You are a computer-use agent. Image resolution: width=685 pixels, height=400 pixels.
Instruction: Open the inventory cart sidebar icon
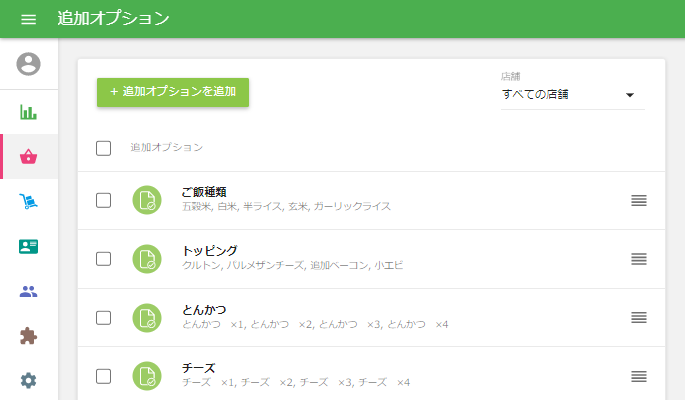[29, 202]
